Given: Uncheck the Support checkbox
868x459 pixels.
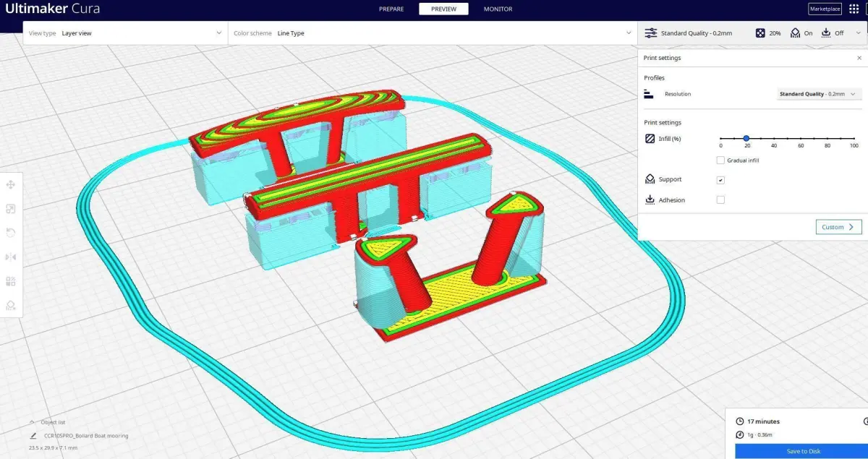Looking at the screenshot, I should click(720, 180).
